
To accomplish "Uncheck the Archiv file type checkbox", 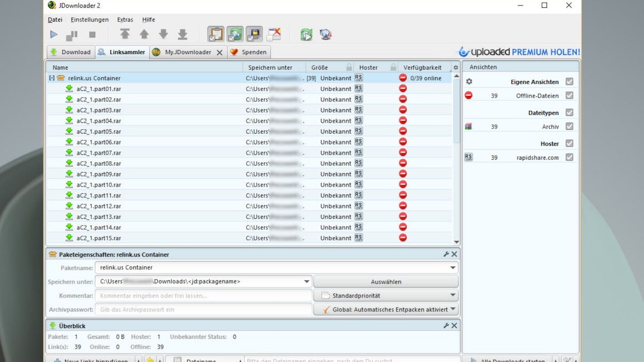I will click(569, 126).
